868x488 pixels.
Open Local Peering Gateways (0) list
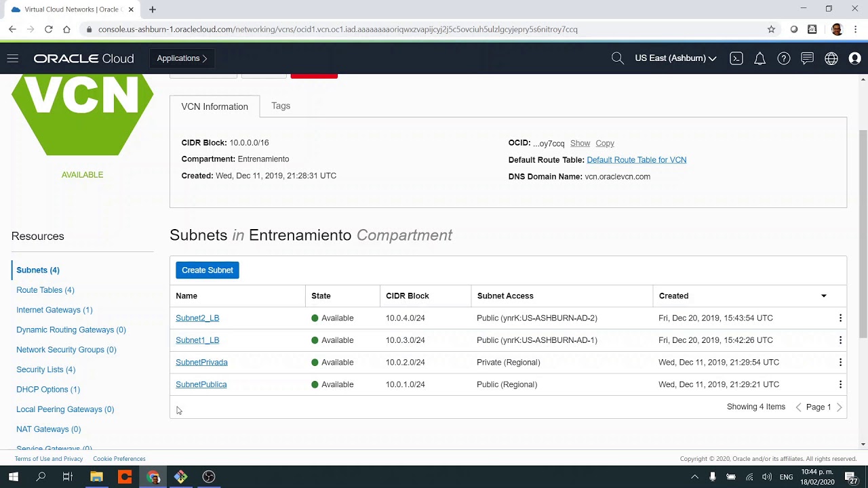(65, 409)
